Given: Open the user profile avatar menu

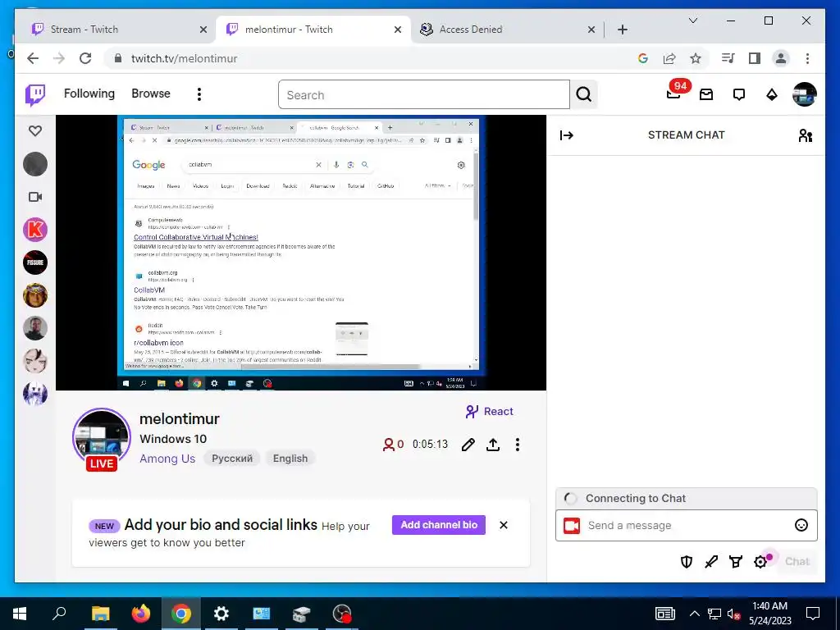Looking at the screenshot, I should (x=804, y=94).
